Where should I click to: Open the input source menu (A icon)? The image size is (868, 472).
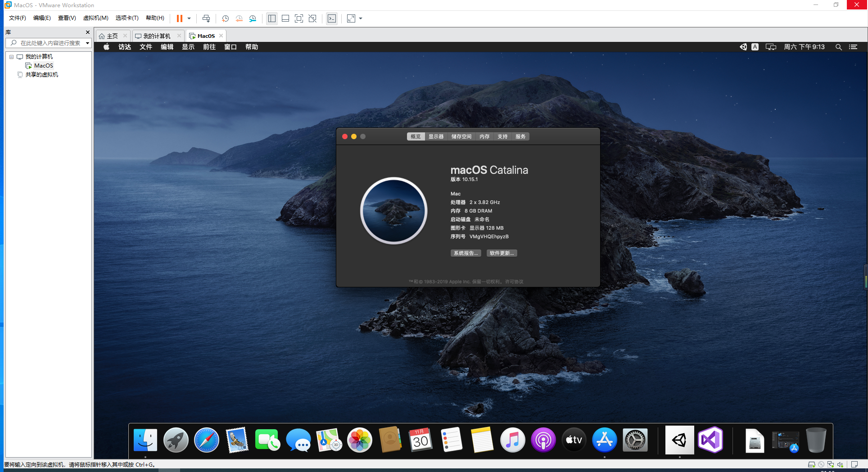(x=755, y=47)
